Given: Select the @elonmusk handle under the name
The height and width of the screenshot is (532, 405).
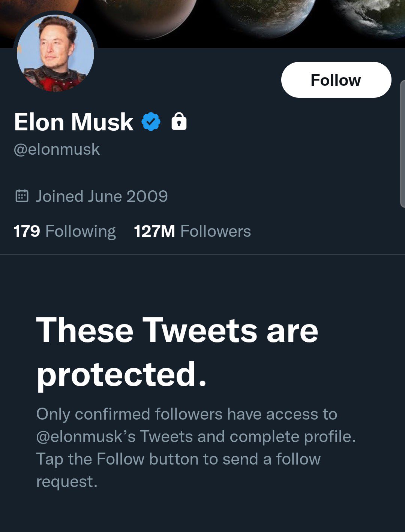Looking at the screenshot, I should pos(57,149).
